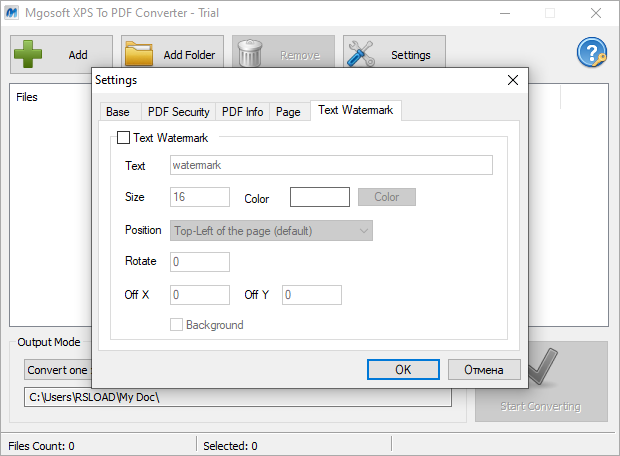Click the trash can Remove icon
The width and height of the screenshot is (620, 456).
pyautogui.click(x=250, y=53)
